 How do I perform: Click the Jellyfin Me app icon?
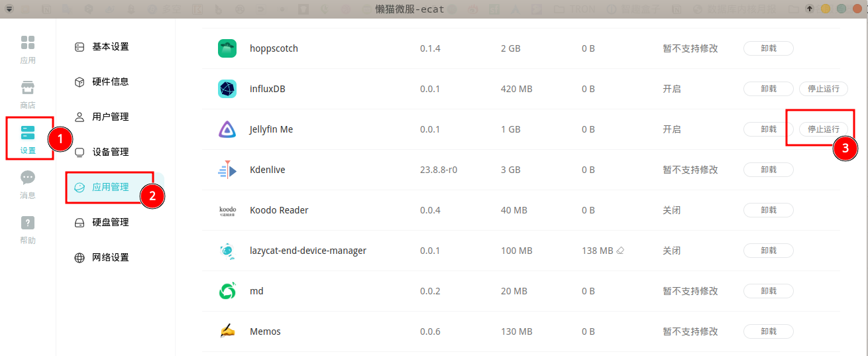click(227, 129)
